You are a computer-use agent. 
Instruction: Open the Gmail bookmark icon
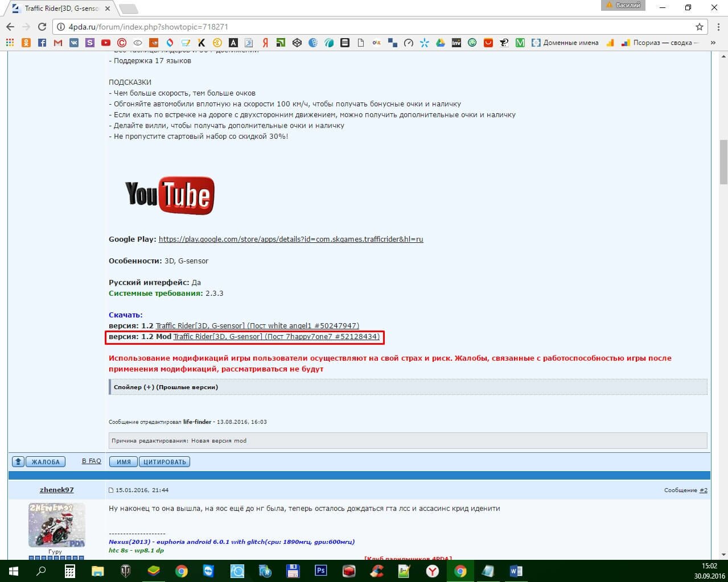click(x=58, y=43)
